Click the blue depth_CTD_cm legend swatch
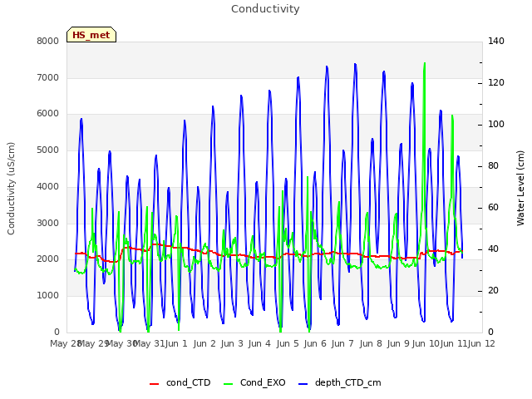The image size is (532, 399). [x=303, y=384]
